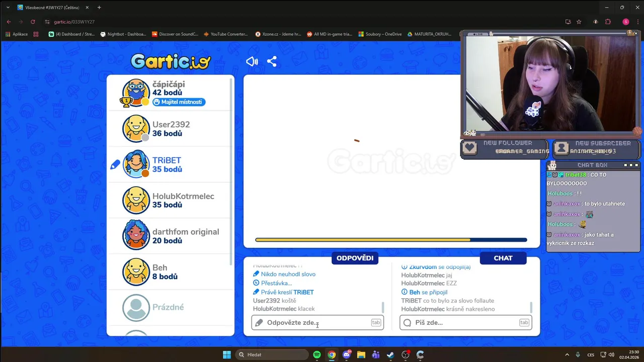Open File Explorer from the taskbar
Screen dimensions: 644x362
(x=361, y=354)
